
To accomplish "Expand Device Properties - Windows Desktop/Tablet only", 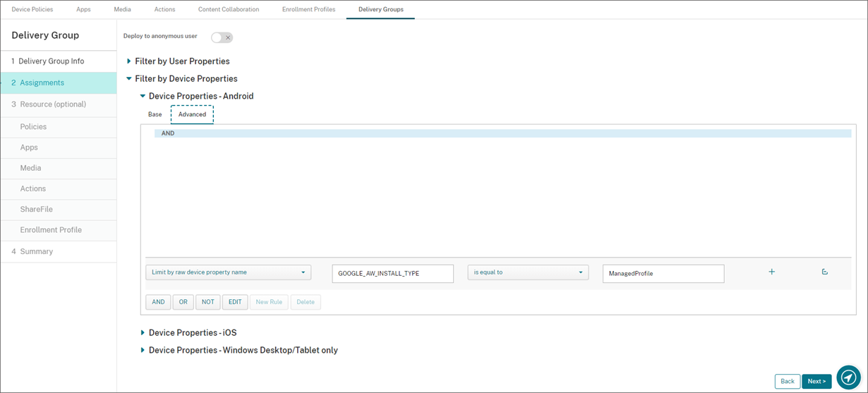I will coord(239,350).
